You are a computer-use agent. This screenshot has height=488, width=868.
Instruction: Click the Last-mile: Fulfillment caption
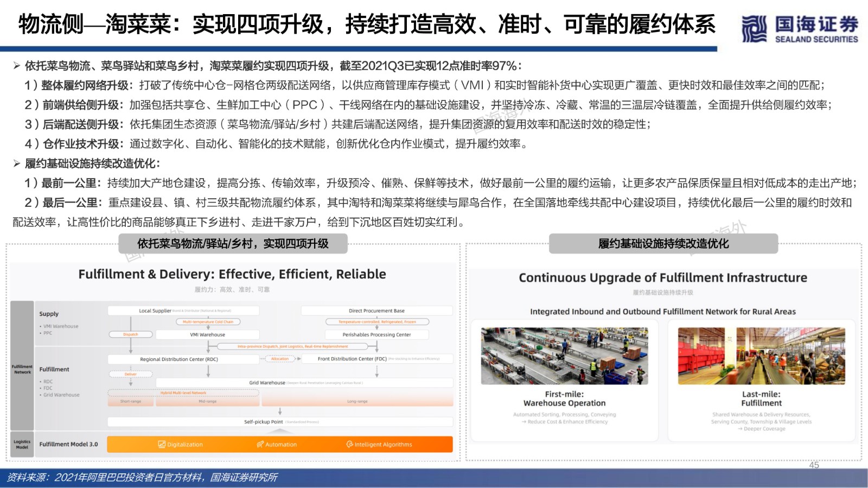pos(761,398)
